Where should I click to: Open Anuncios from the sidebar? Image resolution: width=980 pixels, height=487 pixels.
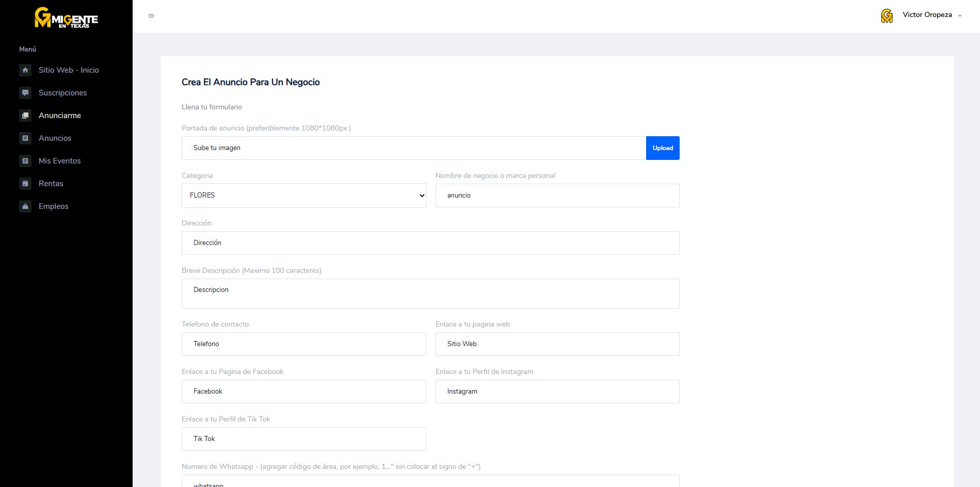pyautogui.click(x=55, y=138)
